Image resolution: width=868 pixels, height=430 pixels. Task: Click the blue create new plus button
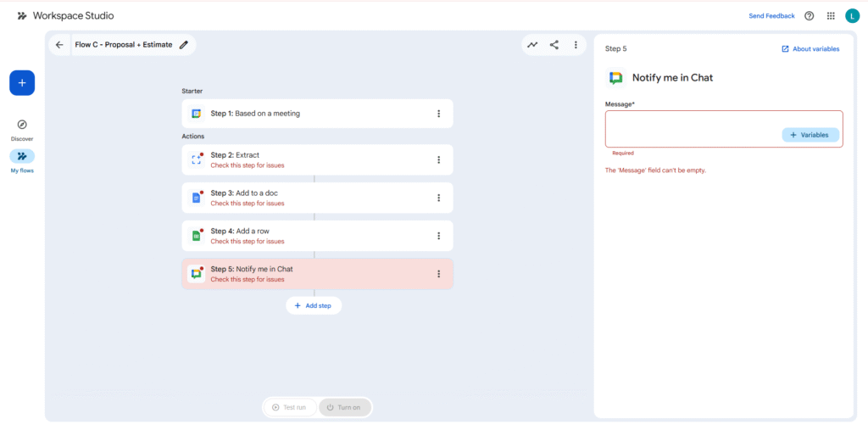[22, 83]
